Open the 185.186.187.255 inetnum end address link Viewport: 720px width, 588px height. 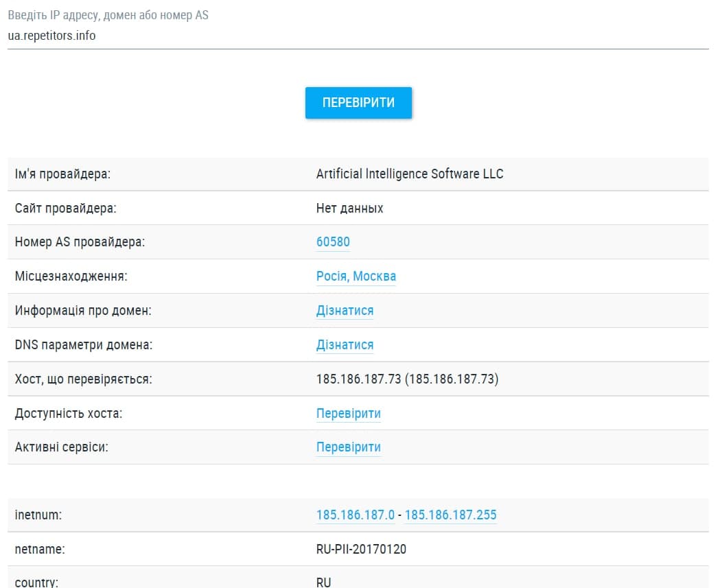[x=450, y=515]
